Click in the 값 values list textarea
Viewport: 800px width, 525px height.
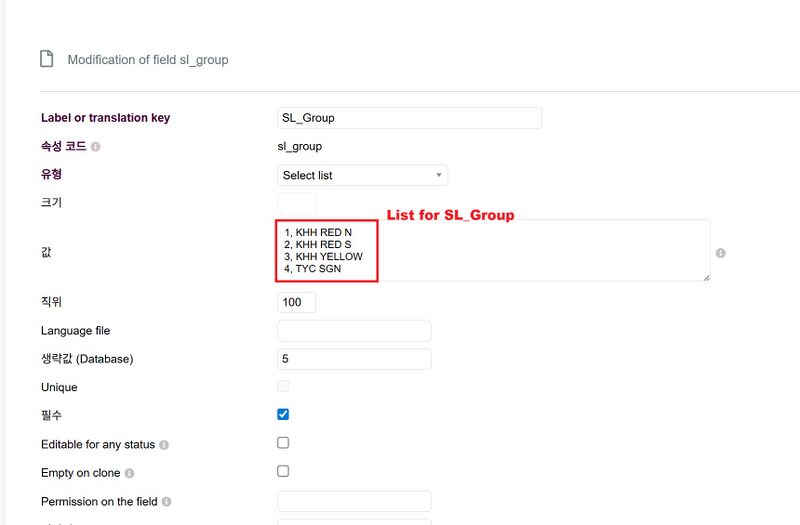pyautogui.click(x=493, y=251)
